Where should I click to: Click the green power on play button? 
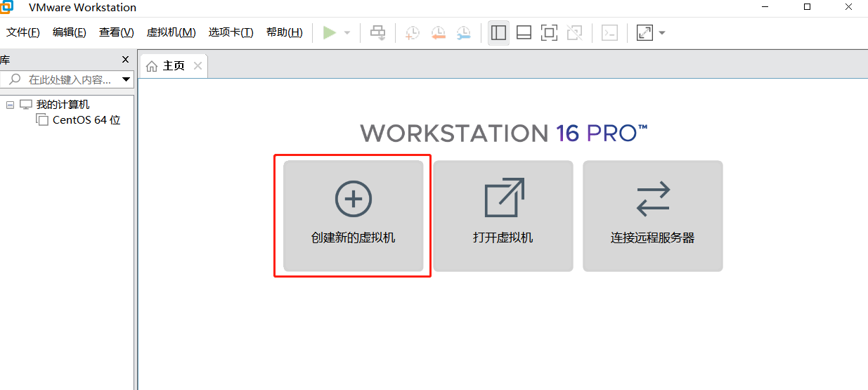[329, 32]
